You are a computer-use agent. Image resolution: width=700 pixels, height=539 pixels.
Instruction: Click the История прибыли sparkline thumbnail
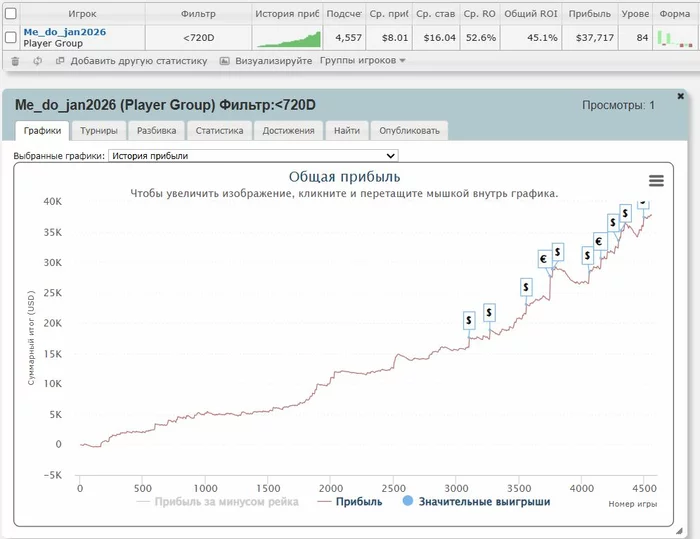tap(287, 38)
